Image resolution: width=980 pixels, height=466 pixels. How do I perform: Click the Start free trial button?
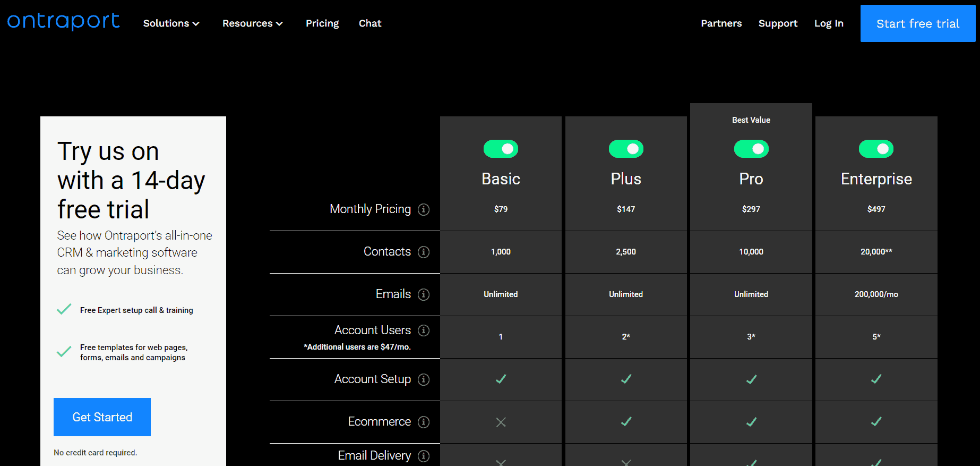(918, 23)
